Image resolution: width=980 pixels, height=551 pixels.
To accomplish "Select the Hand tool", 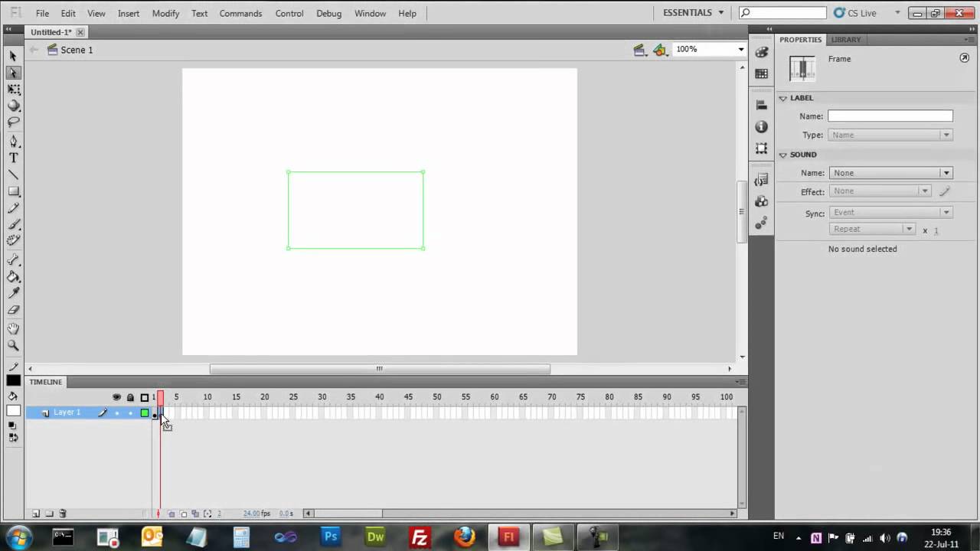I will pos(13,328).
